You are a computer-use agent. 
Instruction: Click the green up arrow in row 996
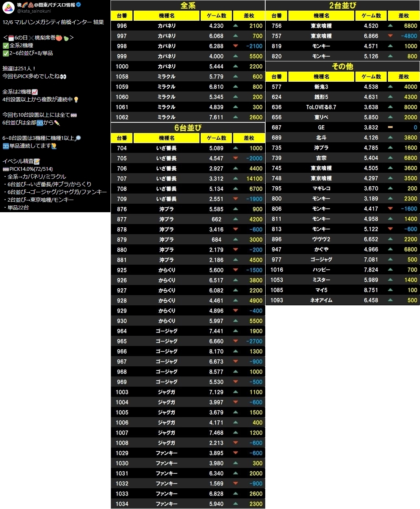236,26
